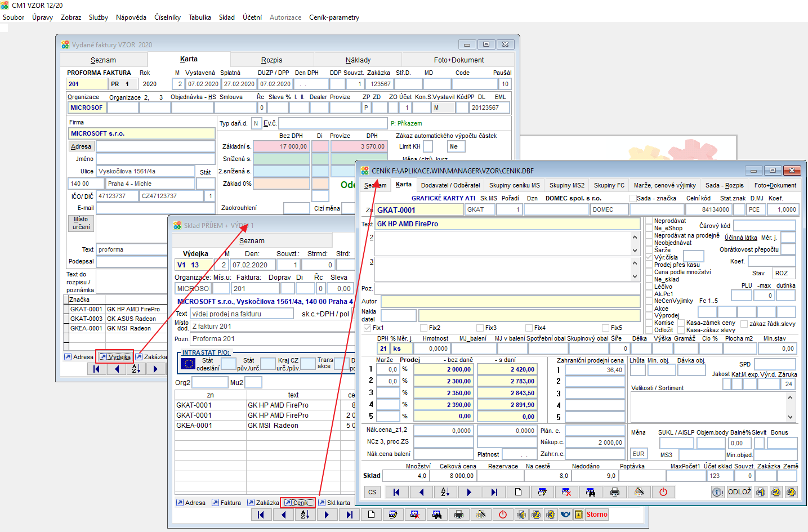The image size is (808, 532).
Task: Click the Adresa button in faktury Karta
Action: 81,146
